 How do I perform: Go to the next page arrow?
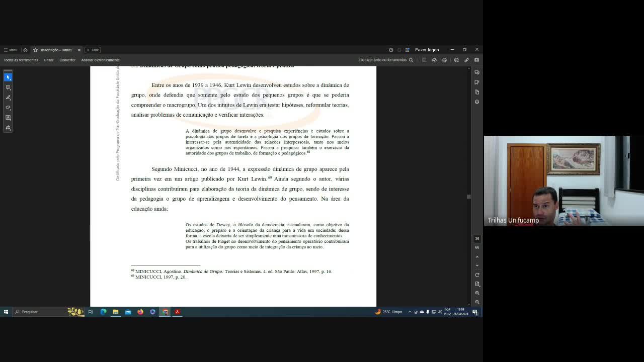click(x=477, y=265)
